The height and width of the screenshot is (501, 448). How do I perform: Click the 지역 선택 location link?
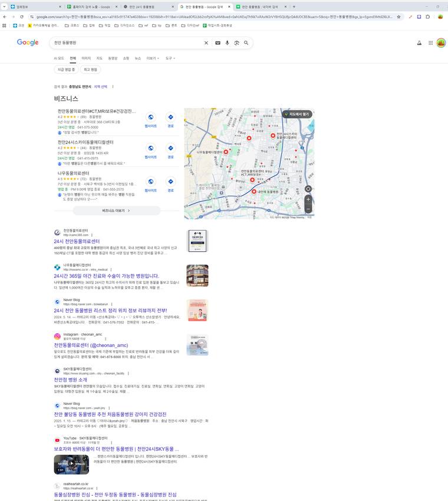(101, 87)
